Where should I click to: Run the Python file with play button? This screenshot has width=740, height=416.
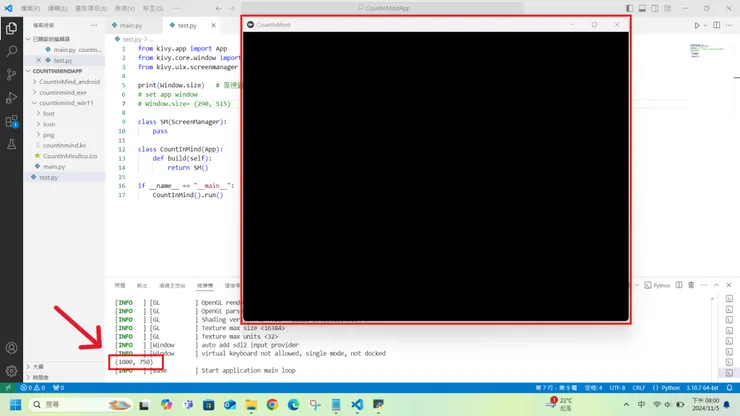pyautogui.click(x=697, y=25)
